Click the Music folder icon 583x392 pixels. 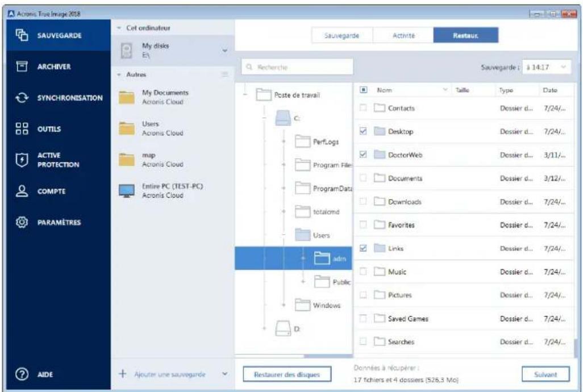(379, 272)
